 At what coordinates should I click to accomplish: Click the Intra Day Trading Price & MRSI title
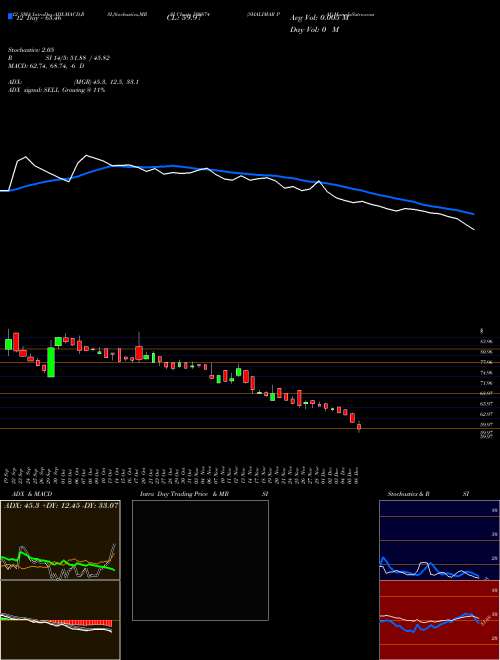tap(204, 493)
